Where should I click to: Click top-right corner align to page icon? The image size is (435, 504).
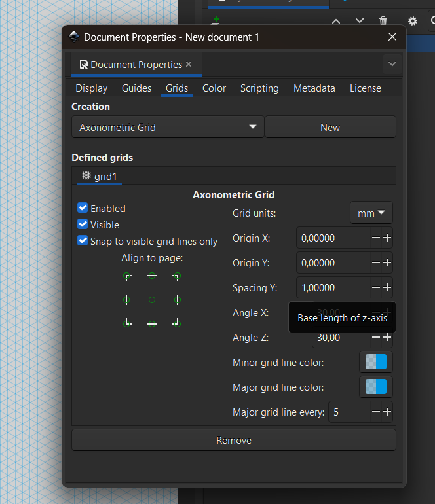coord(176,276)
